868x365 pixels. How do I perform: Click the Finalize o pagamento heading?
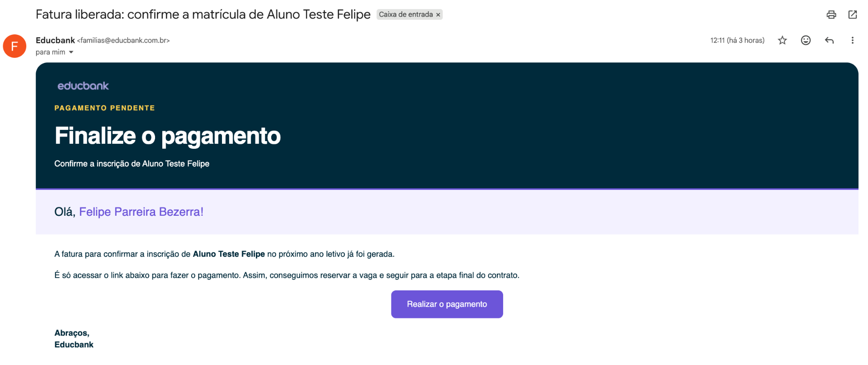pos(167,136)
